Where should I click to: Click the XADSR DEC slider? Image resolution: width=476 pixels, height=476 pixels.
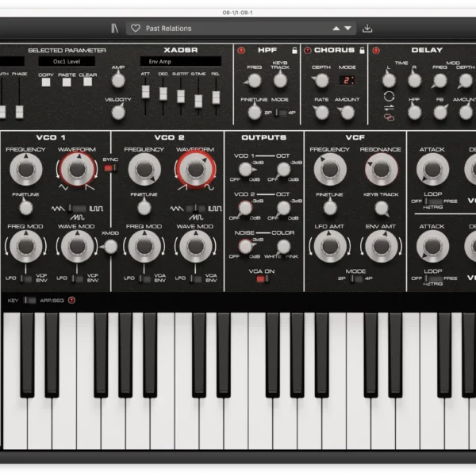click(163, 94)
